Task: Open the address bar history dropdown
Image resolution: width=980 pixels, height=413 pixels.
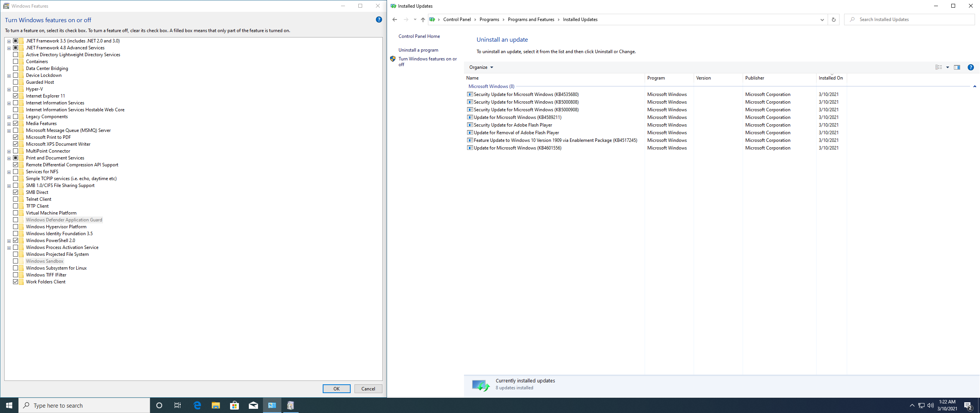Action: click(822, 20)
